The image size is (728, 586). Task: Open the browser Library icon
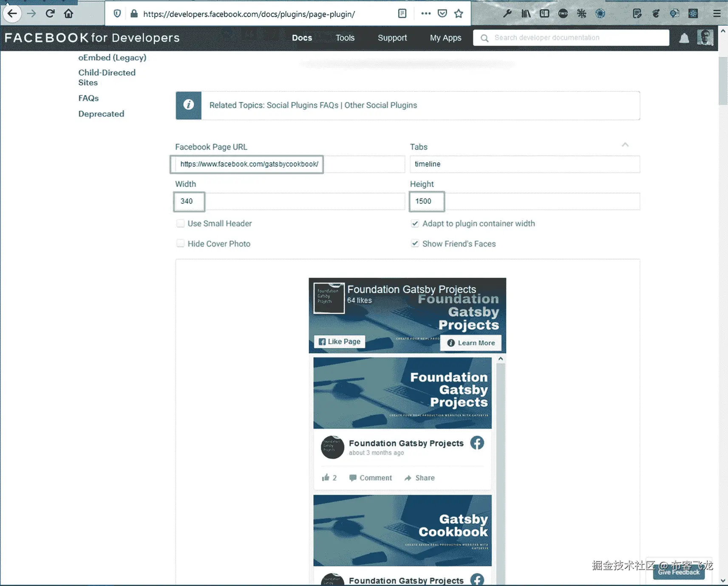[526, 14]
